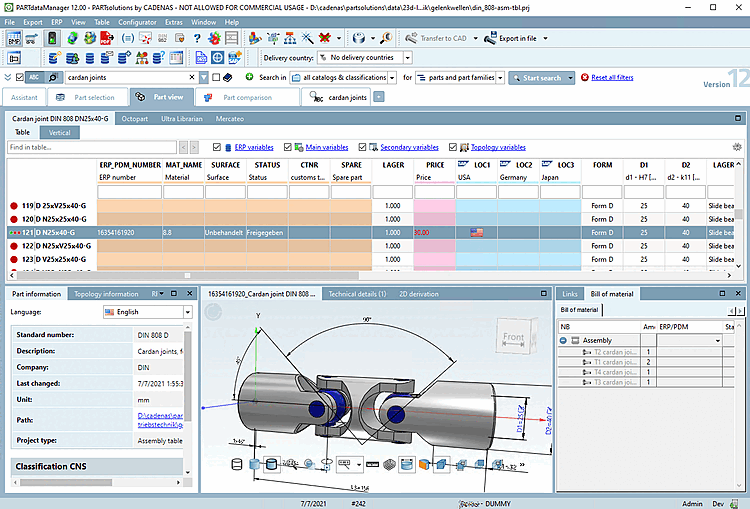The image size is (750, 509).
Task: Switch to the Vertical table view tab
Action: 59,133
